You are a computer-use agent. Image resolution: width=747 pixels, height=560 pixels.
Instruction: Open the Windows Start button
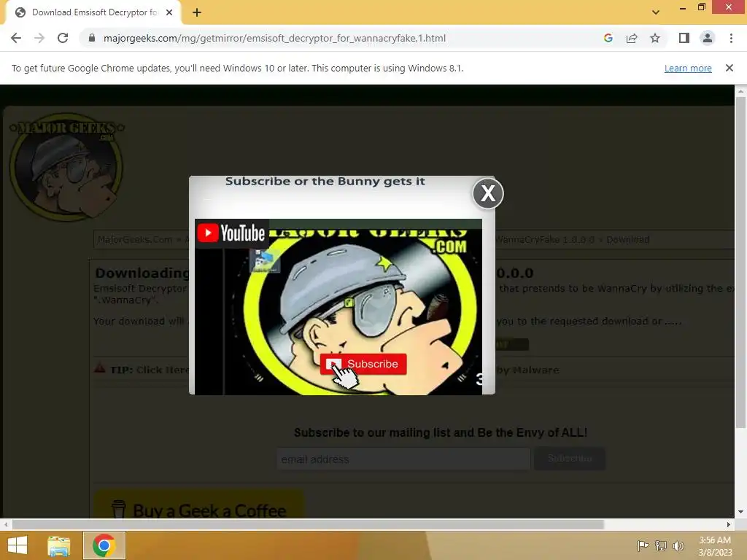point(18,545)
